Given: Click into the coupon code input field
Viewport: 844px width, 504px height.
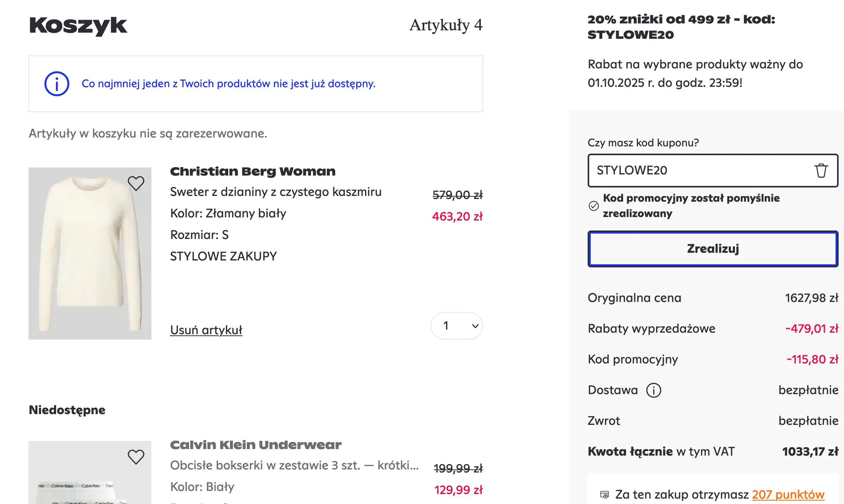Looking at the screenshot, I should coord(699,171).
